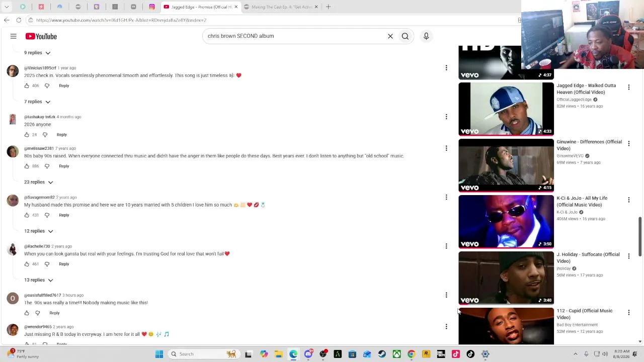
Task: Open options menu for @Savagemom82 comment
Action: pyautogui.click(x=446, y=197)
